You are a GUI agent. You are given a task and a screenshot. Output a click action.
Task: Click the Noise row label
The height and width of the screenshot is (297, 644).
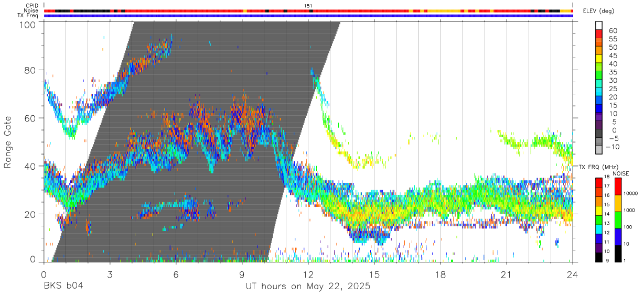click(x=32, y=10)
